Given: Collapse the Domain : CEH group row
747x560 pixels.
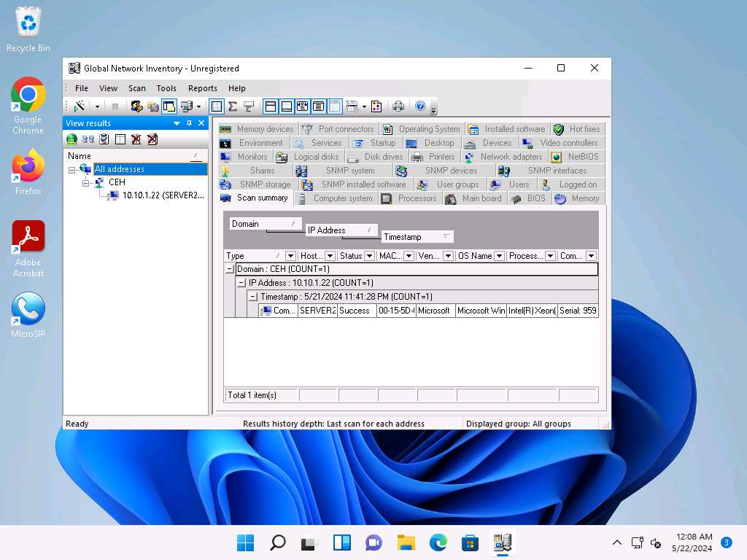Looking at the screenshot, I should coord(230,269).
